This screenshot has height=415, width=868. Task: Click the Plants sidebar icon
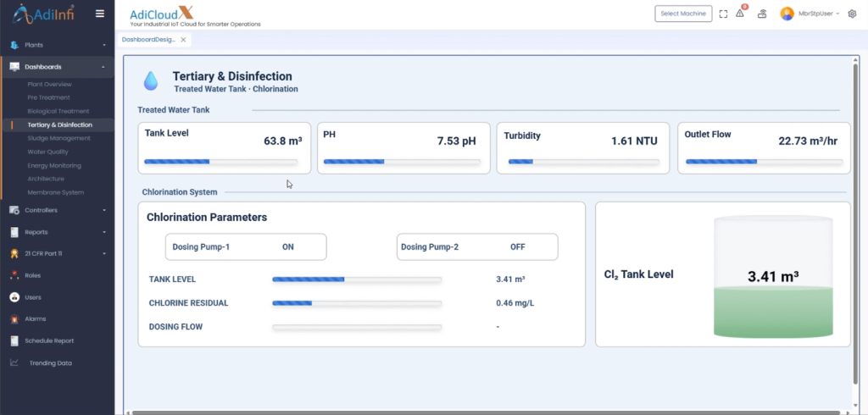[x=15, y=45]
